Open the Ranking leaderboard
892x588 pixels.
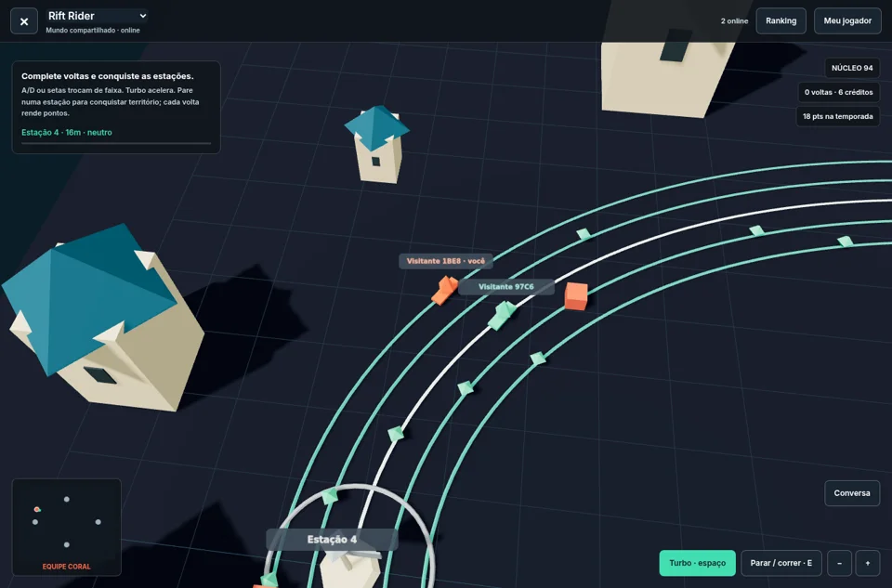tap(780, 21)
